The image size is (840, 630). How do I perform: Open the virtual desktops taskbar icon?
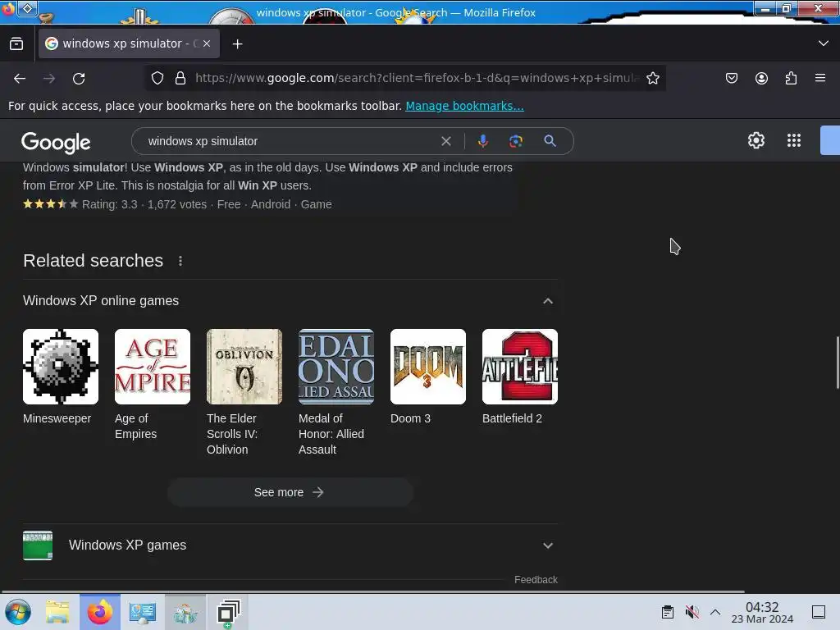[x=229, y=612]
